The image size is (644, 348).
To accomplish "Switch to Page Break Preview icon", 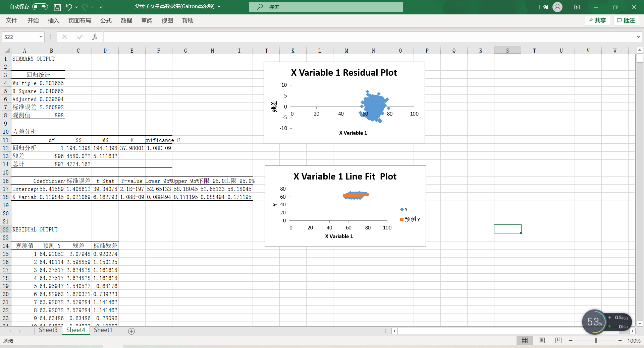I will (558, 340).
